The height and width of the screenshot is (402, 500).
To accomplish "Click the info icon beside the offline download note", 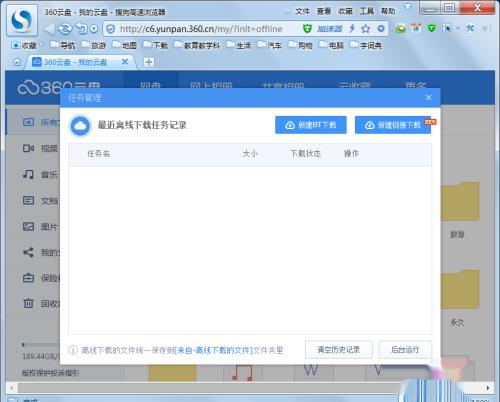I will (73, 350).
